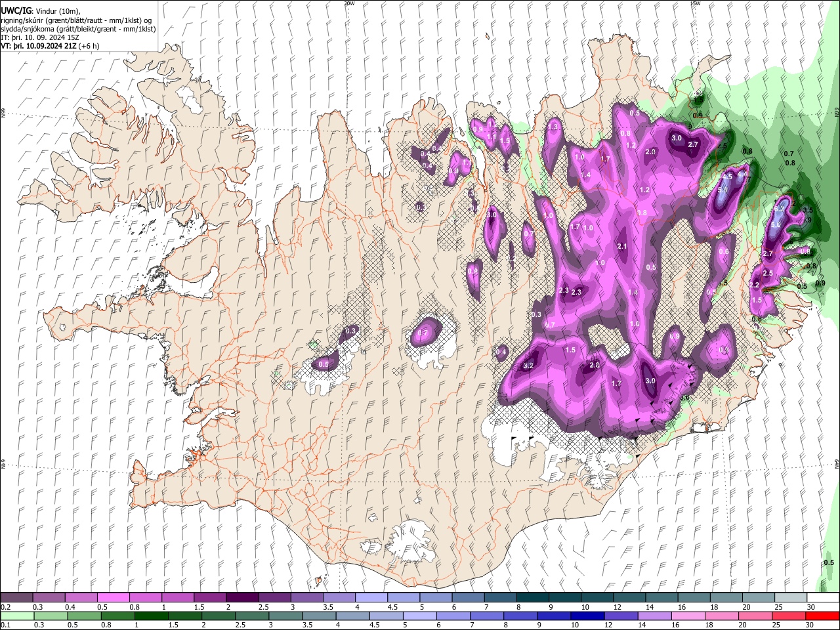Click the 2.0 precipitation value on the map
Image resolution: width=840 pixels, height=630 pixels.
[650, 152]
